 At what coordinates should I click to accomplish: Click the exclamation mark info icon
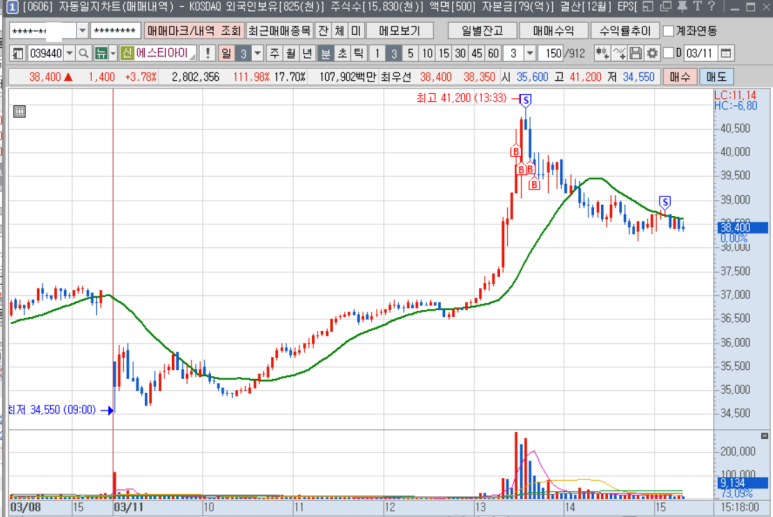[x=207, y=52]
